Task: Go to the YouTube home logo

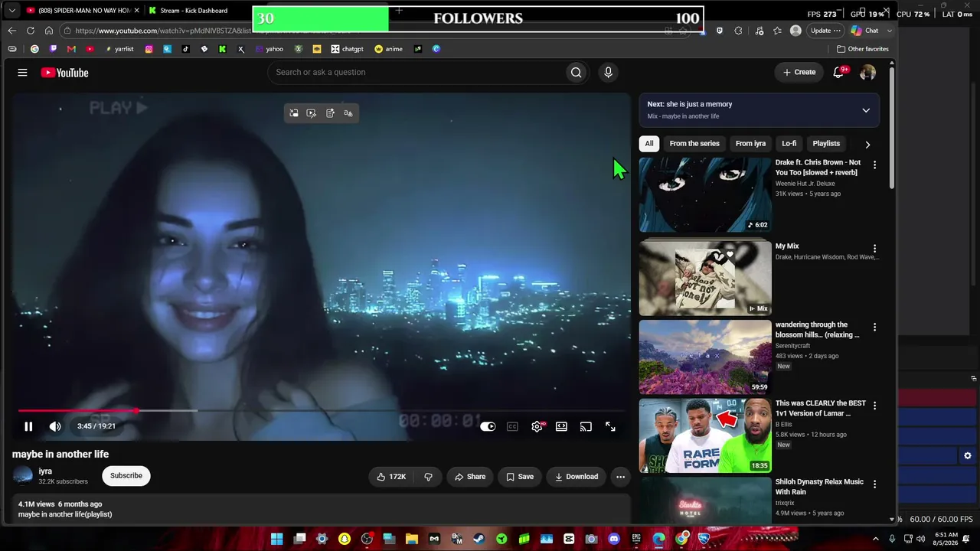Action: [64, 73]
